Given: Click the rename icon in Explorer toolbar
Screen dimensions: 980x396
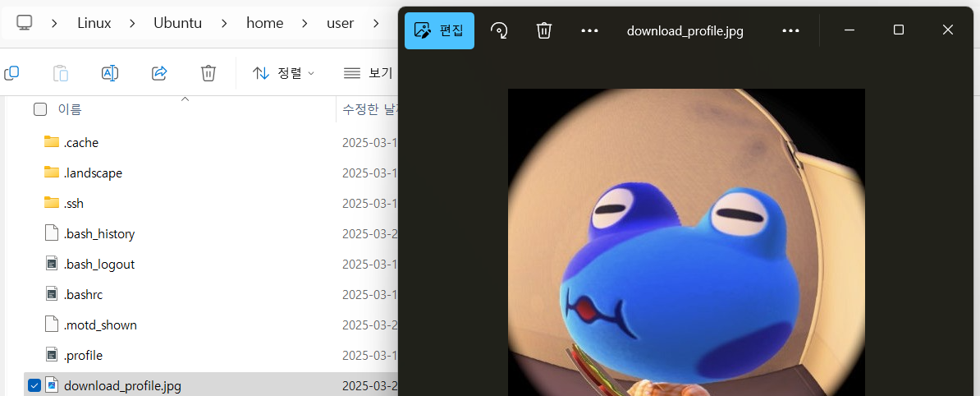Looking at the screenshot, I should point(110,73).
